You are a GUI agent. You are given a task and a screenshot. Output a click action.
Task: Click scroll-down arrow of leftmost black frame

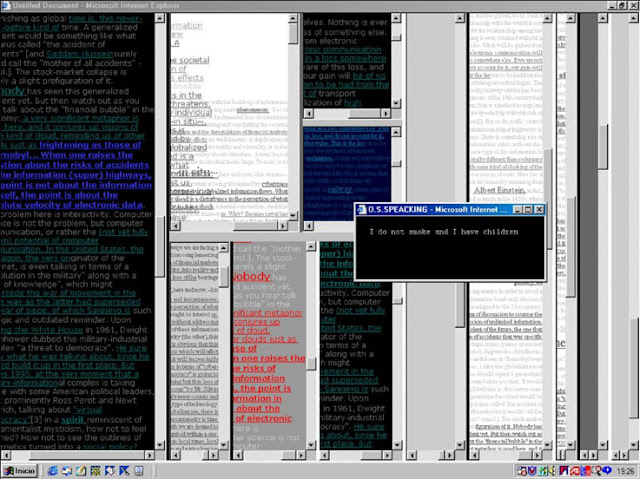click(160, 445)
